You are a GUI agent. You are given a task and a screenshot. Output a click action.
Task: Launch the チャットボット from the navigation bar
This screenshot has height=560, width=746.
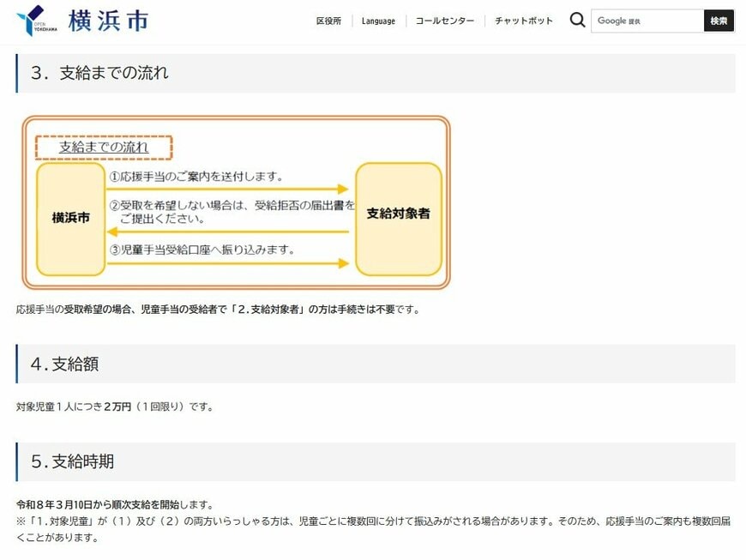pyautogui.click(x=522, y=20)
